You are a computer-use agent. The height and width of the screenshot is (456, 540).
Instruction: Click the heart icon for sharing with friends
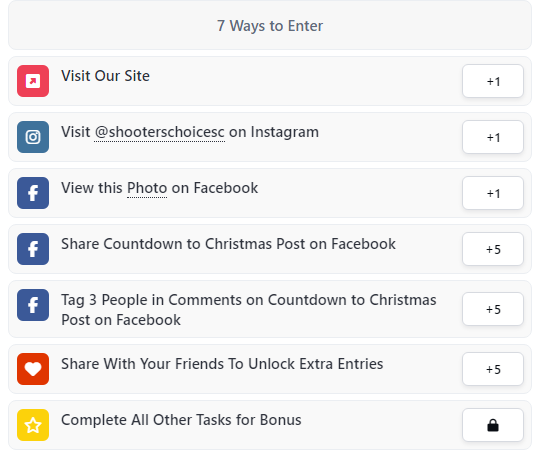click(x=33, y=369)
